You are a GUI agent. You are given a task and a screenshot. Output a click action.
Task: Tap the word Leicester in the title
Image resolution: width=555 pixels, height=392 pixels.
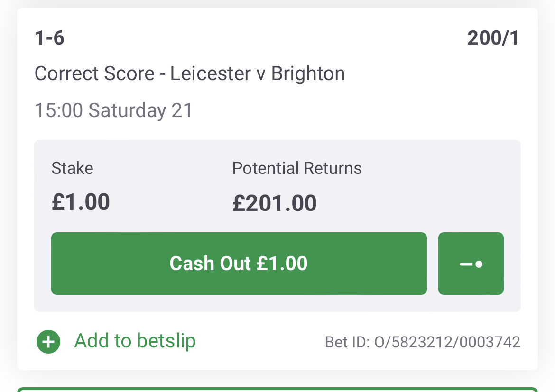210,73
